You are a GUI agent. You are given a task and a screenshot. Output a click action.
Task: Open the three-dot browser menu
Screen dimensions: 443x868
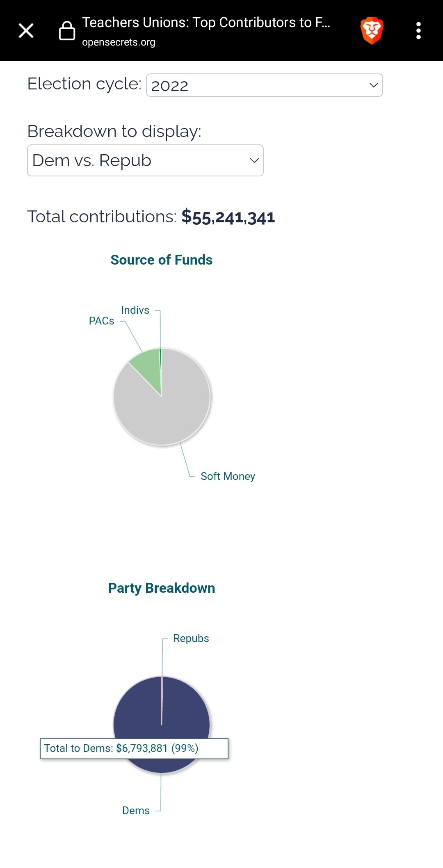click(x=418, y=30)
